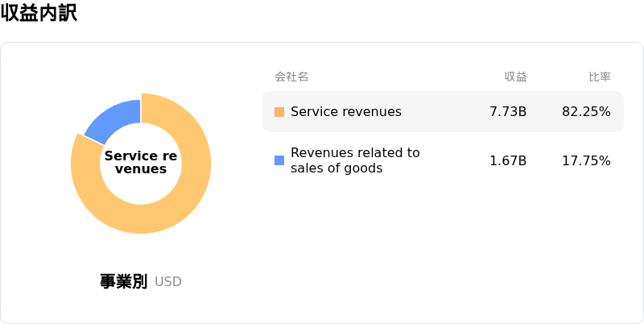Click the 17.75% ratio value
644x324 pixels.
tap(586, 160)
